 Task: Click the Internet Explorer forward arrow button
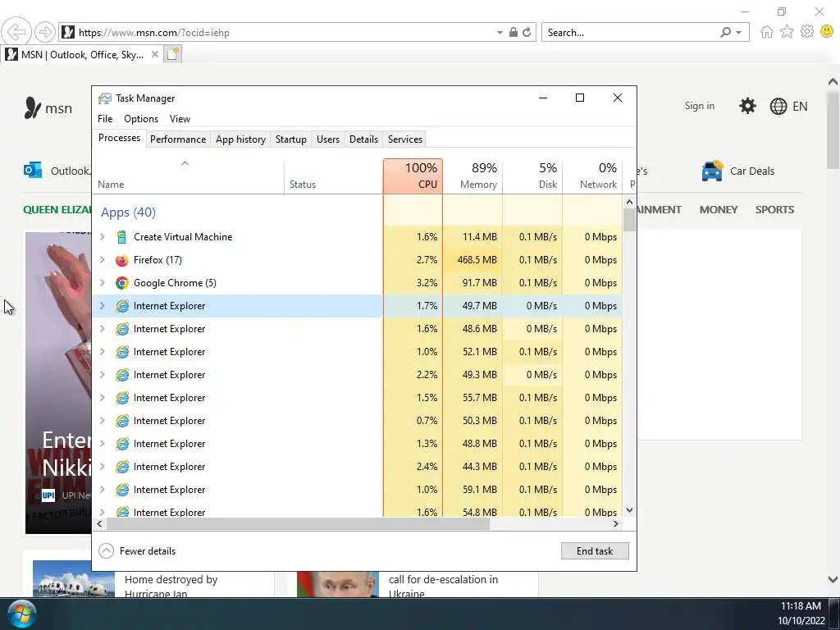(x=45, y=32)
